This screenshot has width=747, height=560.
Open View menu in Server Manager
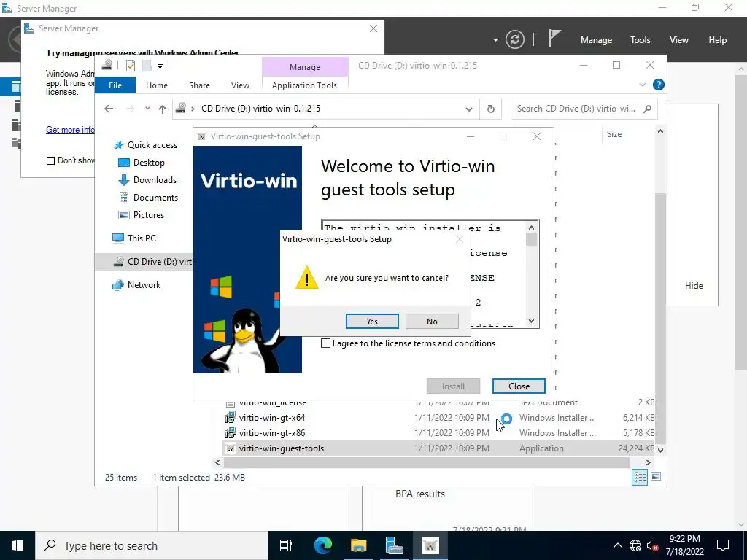679,40
